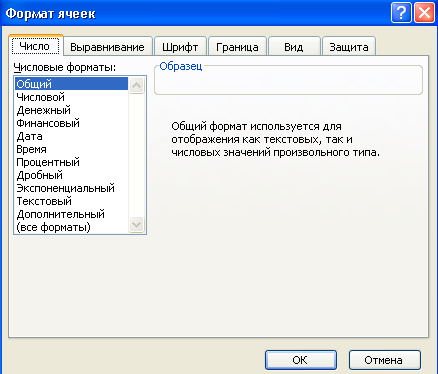Image resolution: width=438 pixels, height=374 pixels.
Task: Choose the Текстовый format
Action: click(71, 201)
